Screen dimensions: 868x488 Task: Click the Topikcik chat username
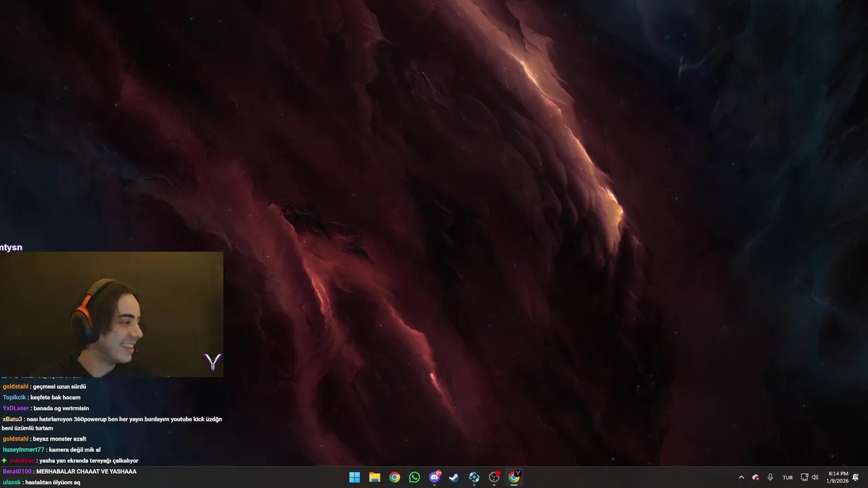pos(14,397)
